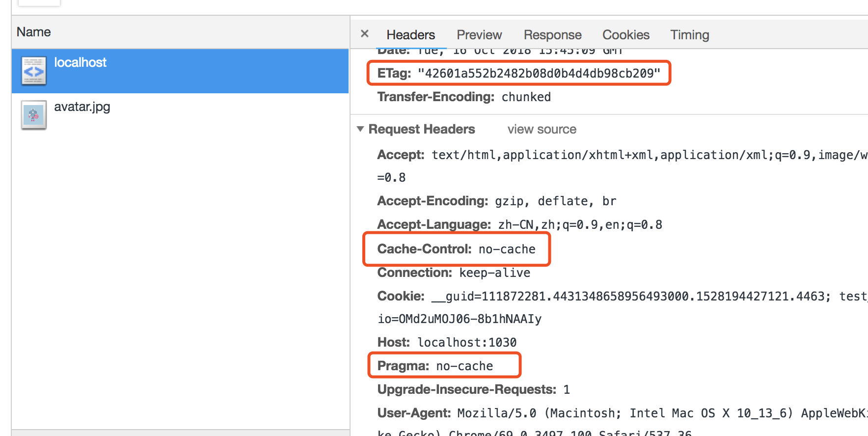The height and width of the screenshot is (436, 868).
Task: Click the Pragma header label
Action: [403, 366]
